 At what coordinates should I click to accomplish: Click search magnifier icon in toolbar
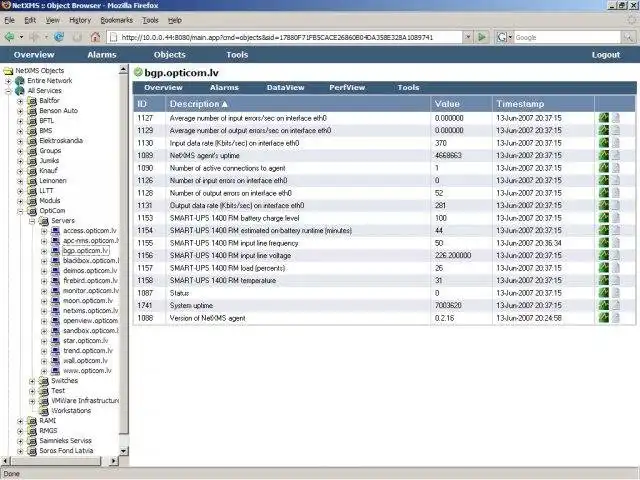(x=627, y=37)
